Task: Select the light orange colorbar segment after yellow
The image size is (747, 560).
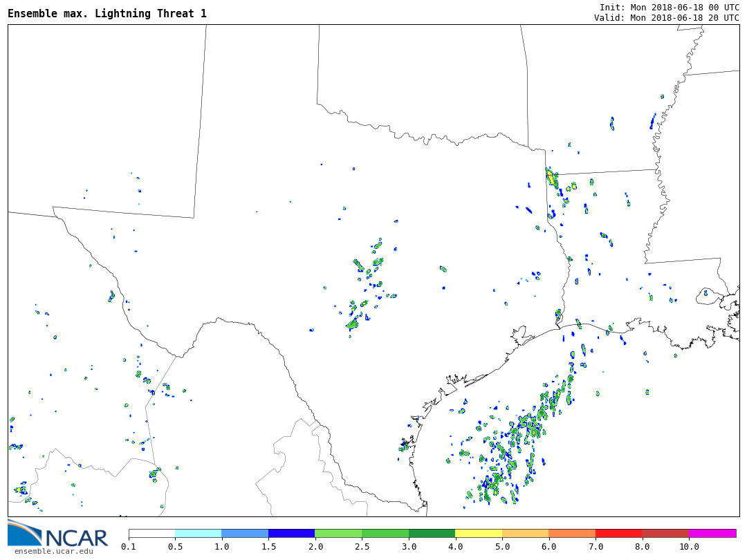Action: pos(526,534)
